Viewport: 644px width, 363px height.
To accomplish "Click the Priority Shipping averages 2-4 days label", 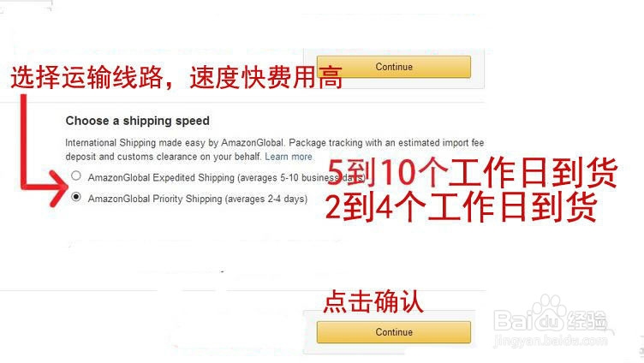I will [x=198, y=199].
